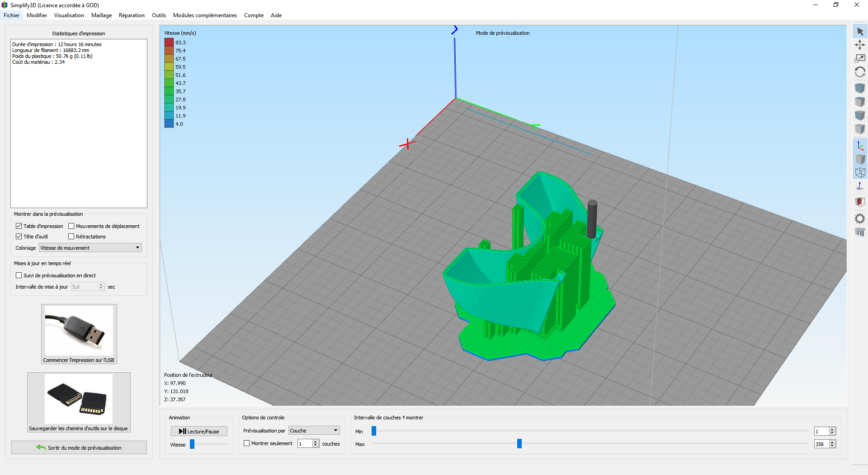Activate the move/translate tool

pyautogui.click(x=860, y=45)
